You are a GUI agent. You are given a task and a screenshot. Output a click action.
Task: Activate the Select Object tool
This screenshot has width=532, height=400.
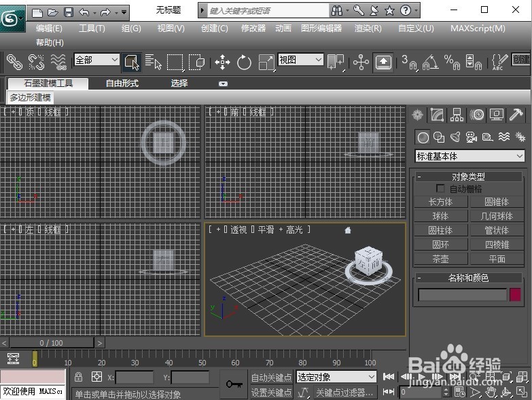[x=132, y=62]
